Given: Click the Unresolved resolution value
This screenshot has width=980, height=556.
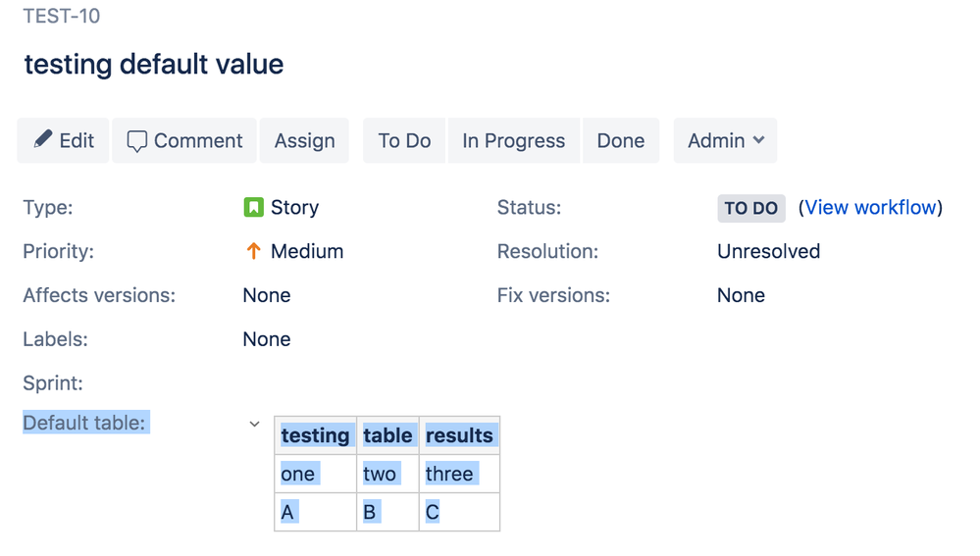Looking at the screenshot, I should point(768,251).
